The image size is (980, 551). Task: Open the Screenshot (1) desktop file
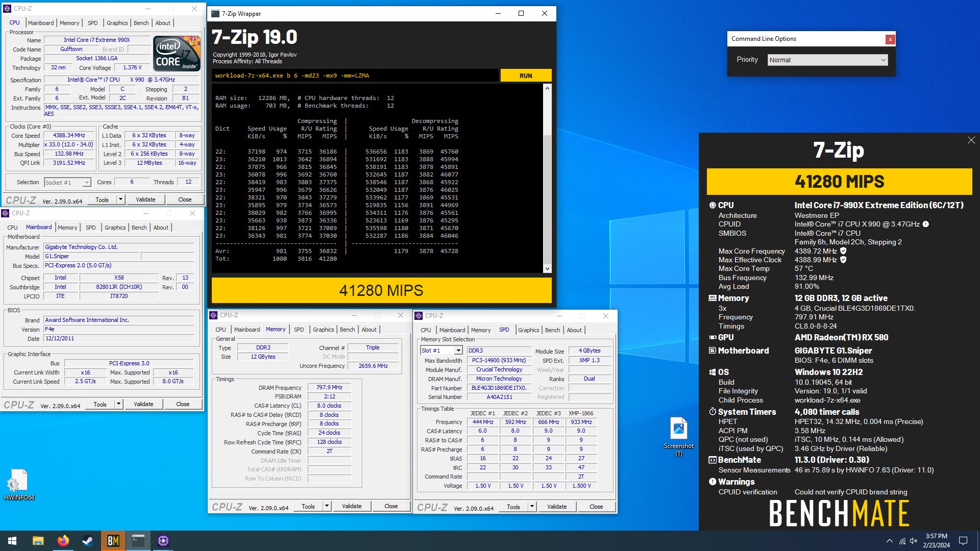click(678, 437)
